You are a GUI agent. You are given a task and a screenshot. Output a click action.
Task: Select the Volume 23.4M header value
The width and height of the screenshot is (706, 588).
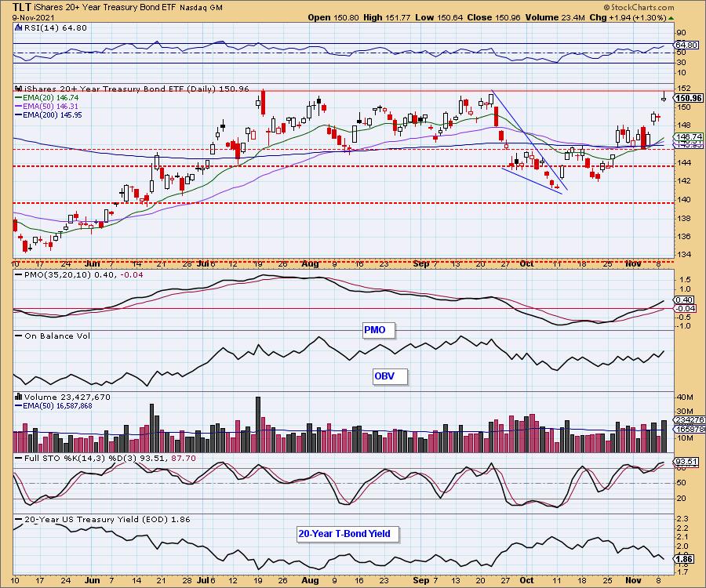point(555,17)
